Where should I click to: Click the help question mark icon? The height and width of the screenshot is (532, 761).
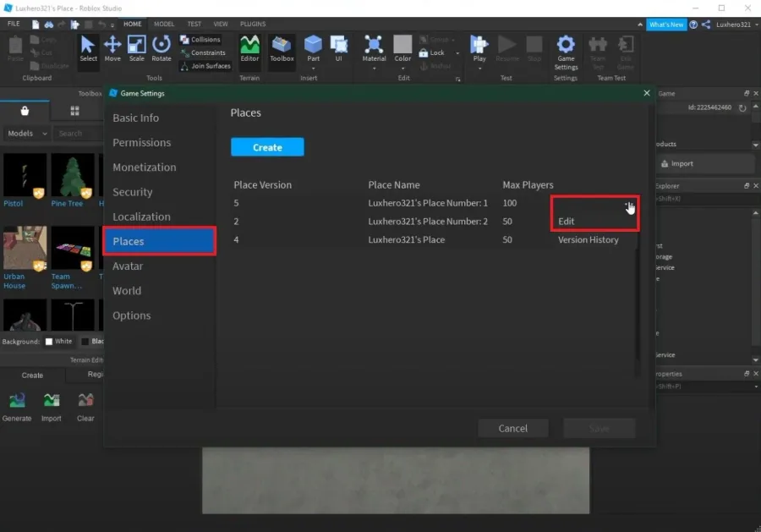click(693, 25)
